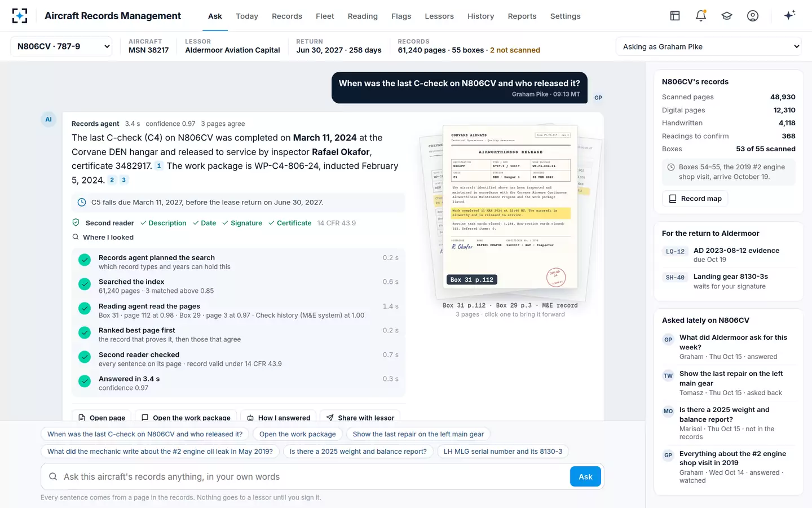
Task: Open 'What did Aldermoor ask for this week?'
Action: tap(729, 347)
